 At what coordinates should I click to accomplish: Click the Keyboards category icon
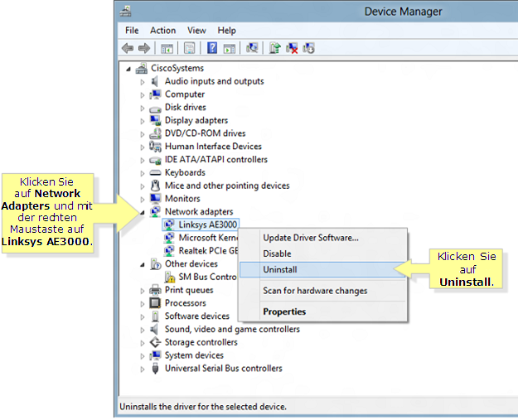coord(155,172)
